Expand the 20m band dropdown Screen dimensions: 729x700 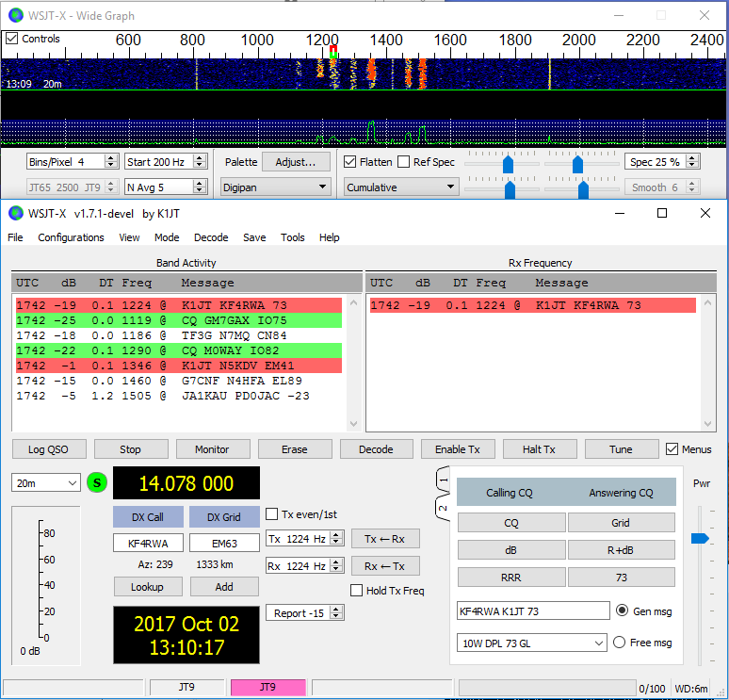[46, 482]
